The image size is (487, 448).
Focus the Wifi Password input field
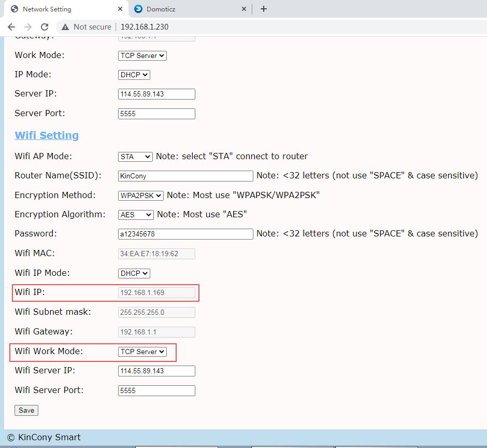pos(185,234)
